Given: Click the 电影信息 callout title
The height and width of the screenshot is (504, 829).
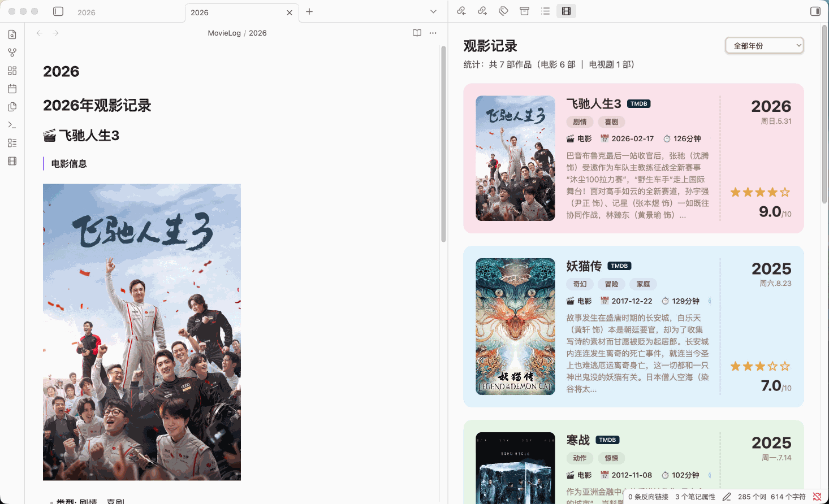Looking at the screenshot, I should pos(69,164).
